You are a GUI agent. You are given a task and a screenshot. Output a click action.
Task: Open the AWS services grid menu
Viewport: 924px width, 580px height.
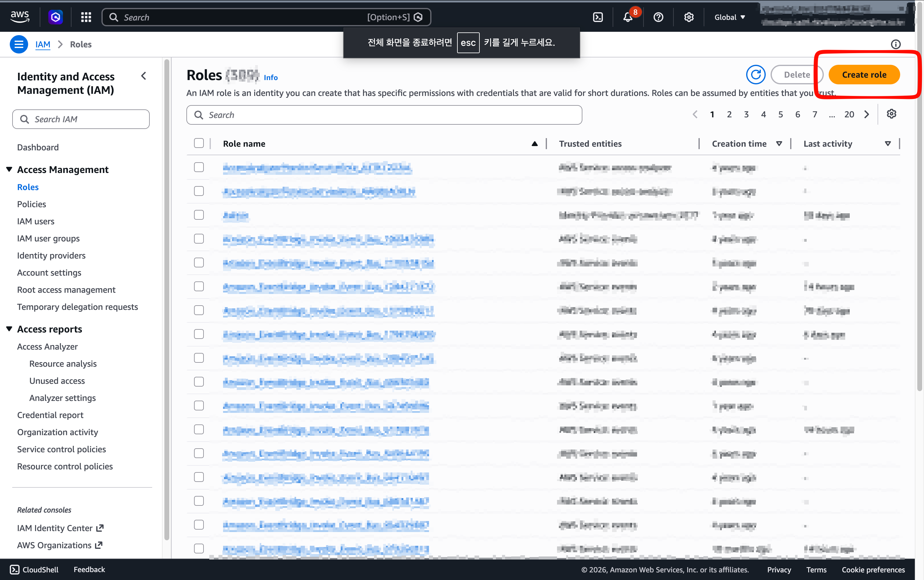click(86, 17)
